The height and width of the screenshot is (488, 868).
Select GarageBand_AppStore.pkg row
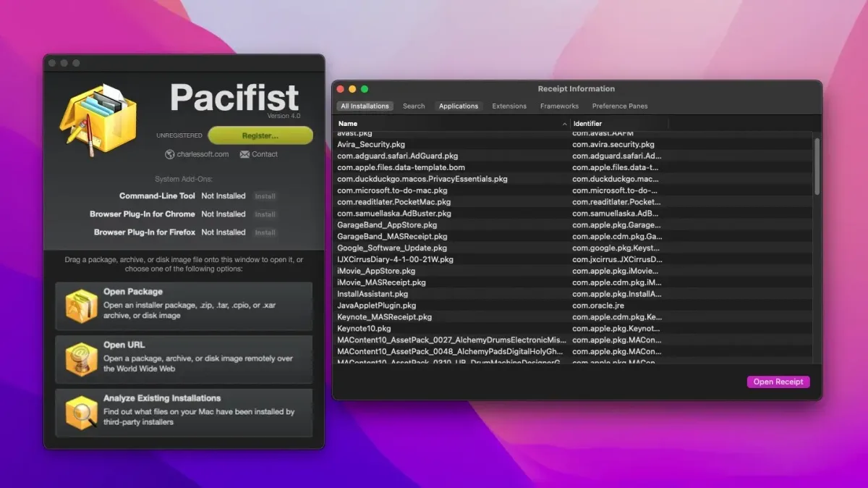[x=573, y=225]
